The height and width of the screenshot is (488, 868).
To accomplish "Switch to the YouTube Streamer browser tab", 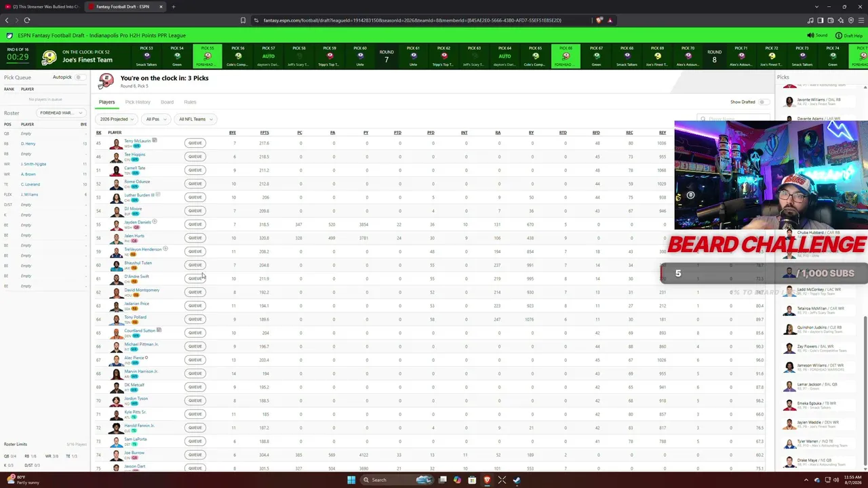I will pyautogui.click(x=42, y=7).
